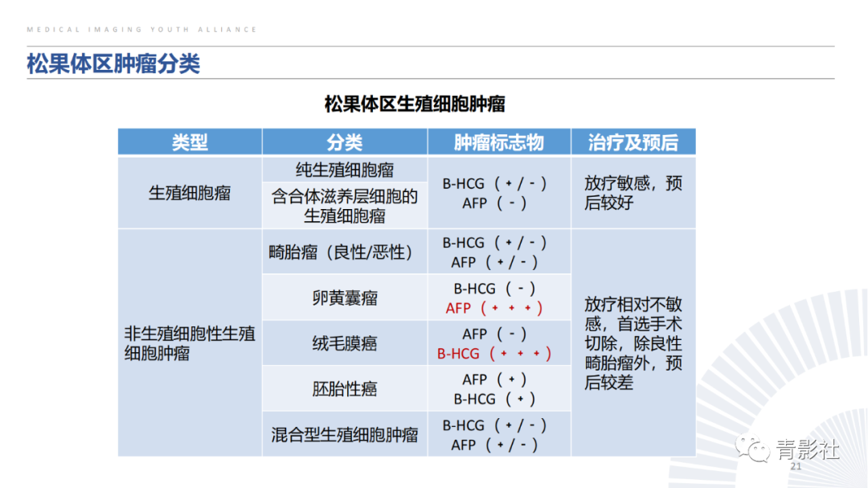Select the 绒毛膜癌 cell
868x488 pixels.
click(x=344, y=343)
